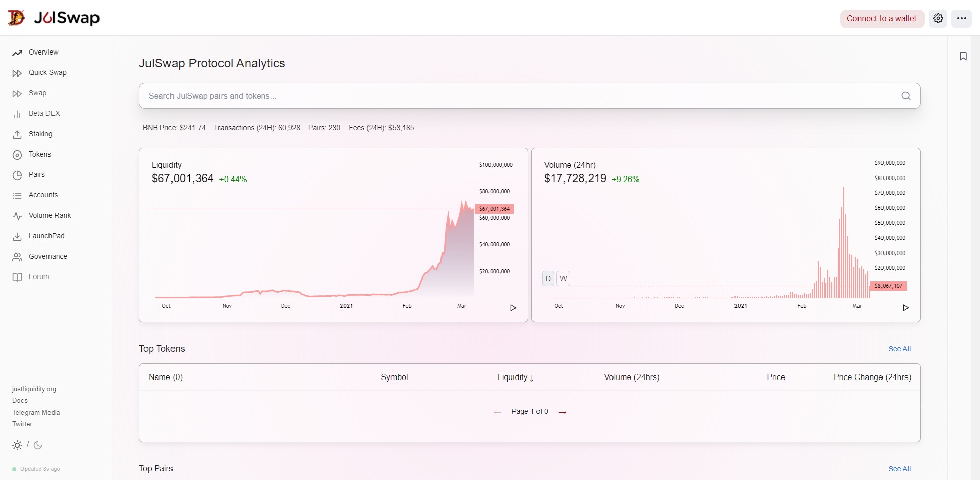Sort tokens by Name column
The height and width of the screenshot is (480, 980).
165,377
